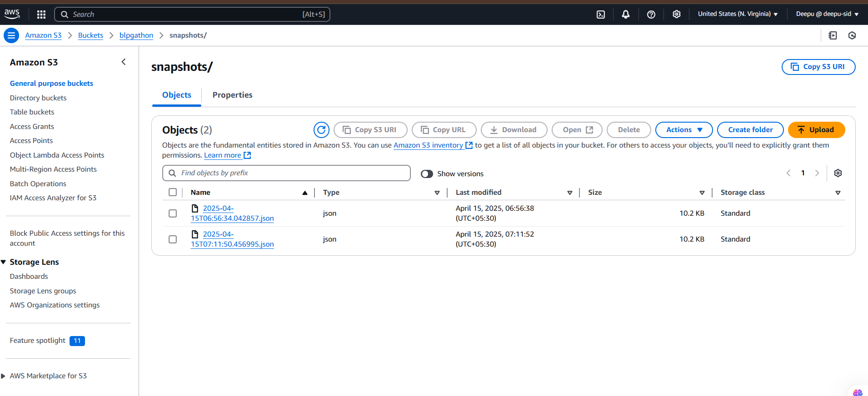
Task: Open external link icon beside Learn more
Action: tap(247, 155)
